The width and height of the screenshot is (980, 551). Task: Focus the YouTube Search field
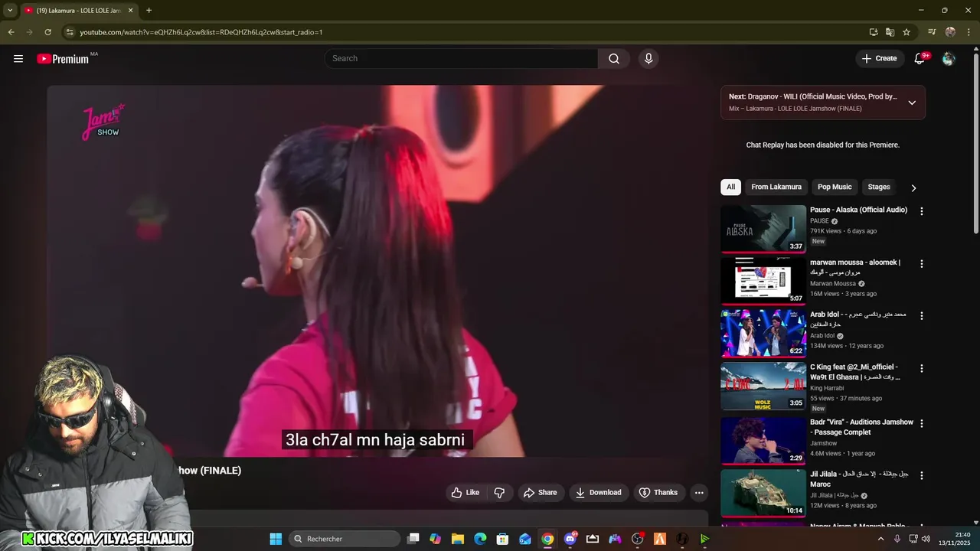(462, 59)
